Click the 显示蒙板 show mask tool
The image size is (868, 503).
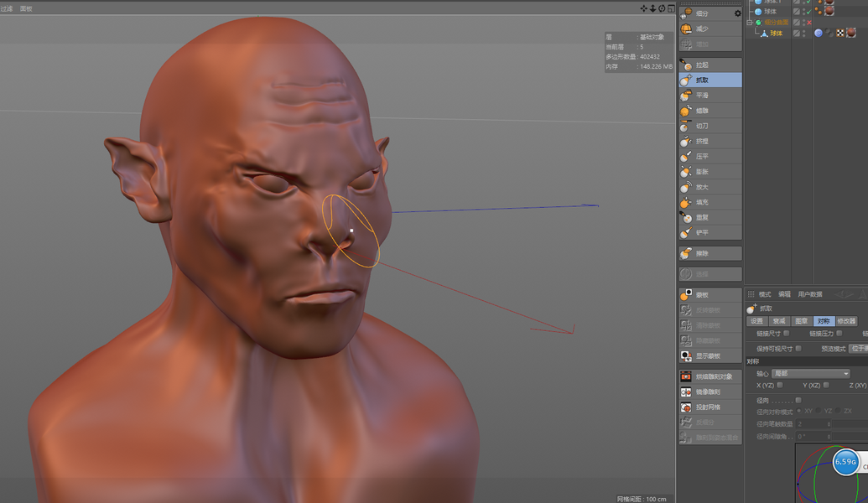(710, 355)
